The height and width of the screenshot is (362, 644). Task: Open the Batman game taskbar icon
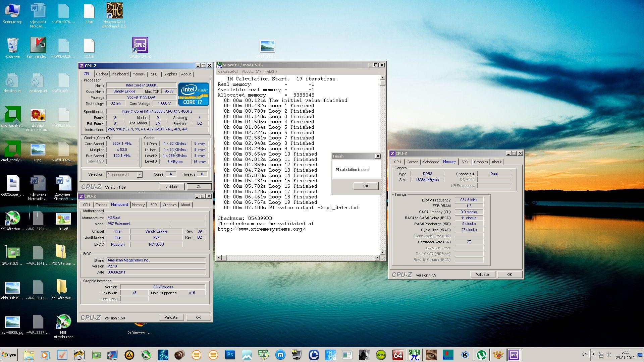point(364,355)
